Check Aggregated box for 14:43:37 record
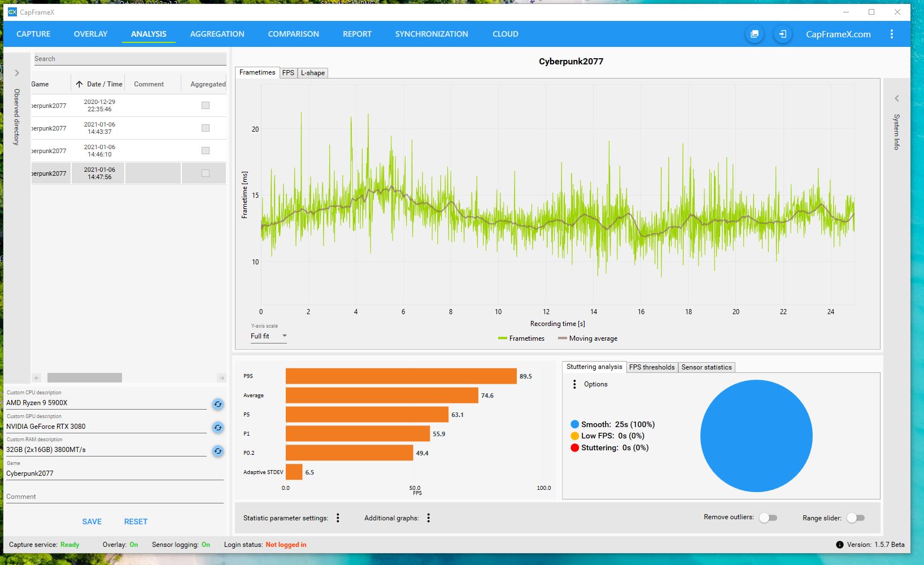This screenshot has width=924, height=565. pyautogui.click(x=206, y=128)
